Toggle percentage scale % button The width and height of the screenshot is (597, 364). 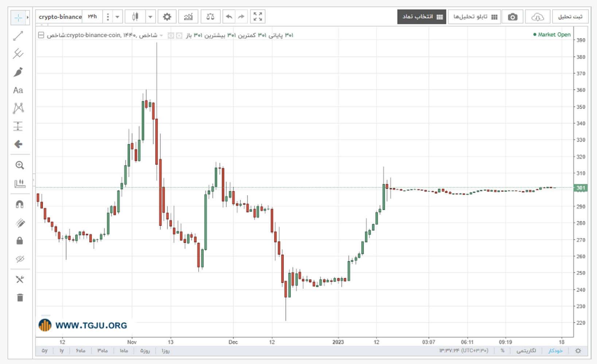point(503,351)
